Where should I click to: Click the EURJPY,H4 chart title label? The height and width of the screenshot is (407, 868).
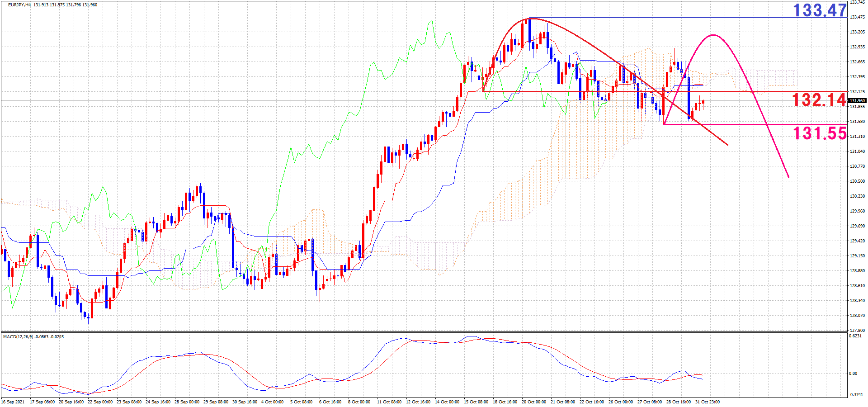tap(19, 5)
